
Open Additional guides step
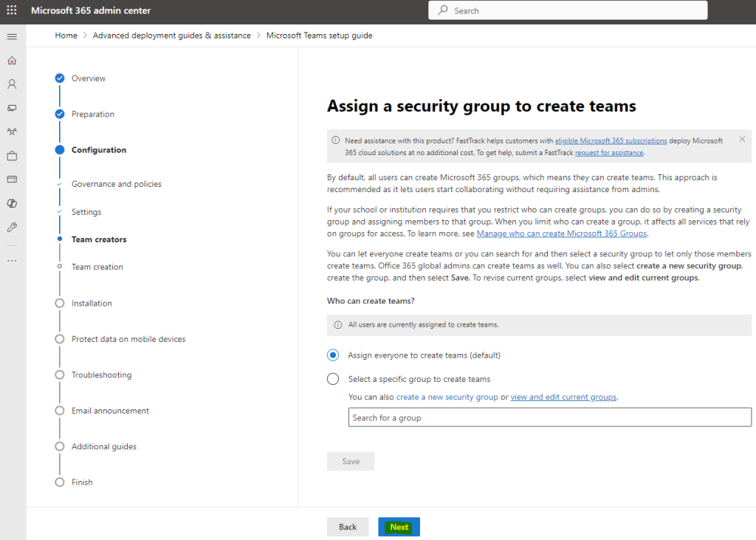tap(103, 446)
